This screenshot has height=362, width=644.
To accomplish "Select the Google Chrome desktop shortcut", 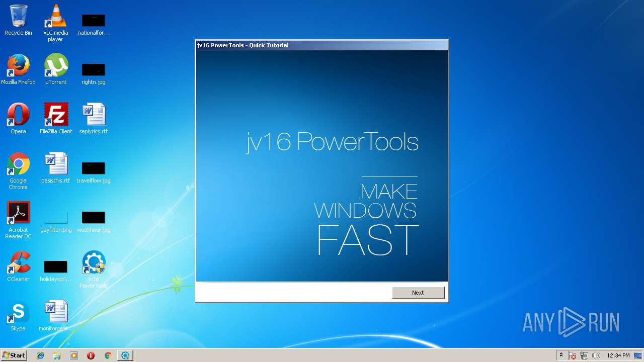I will coord(18,171).
